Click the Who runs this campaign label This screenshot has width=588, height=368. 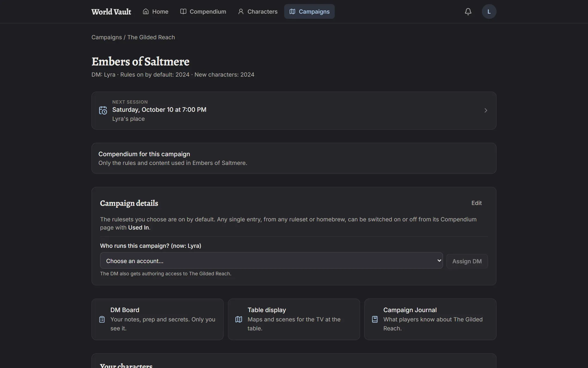(151, 246)
